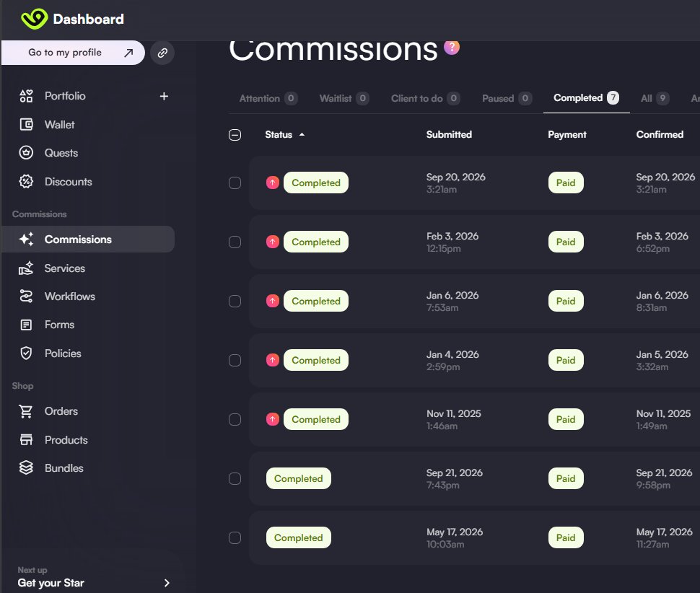Click the Go to my profile button
The height and width of the screenshot is (593, 700).
(x=73, y=53)
